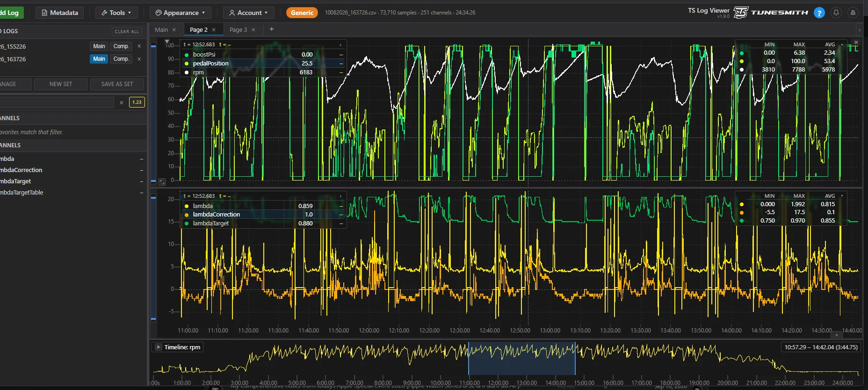Open the Tools dropdown menu

click(x=116, y=13)
